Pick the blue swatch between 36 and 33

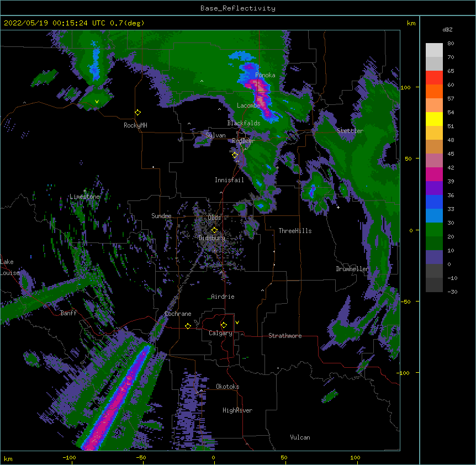point(434,202)
